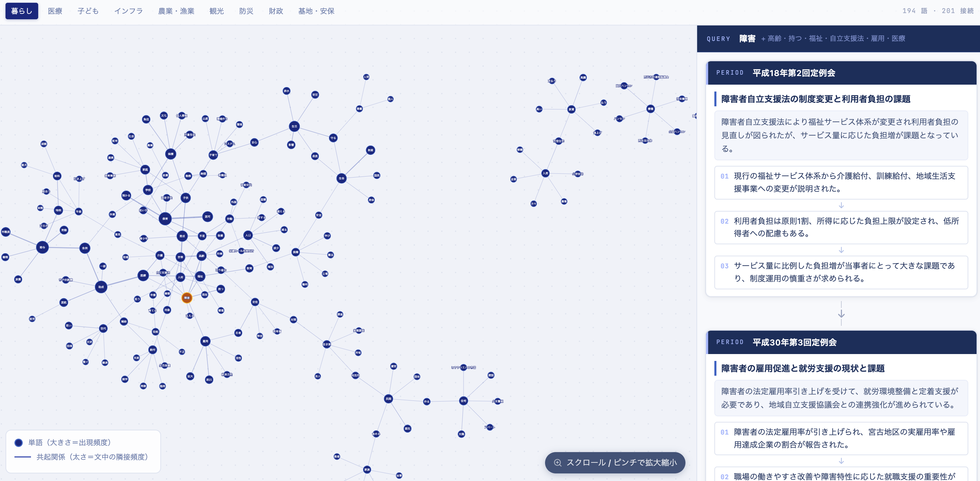This screenshot has height=481, width=980.
Task: Click the 労働 node
Action: pos(230,219)
